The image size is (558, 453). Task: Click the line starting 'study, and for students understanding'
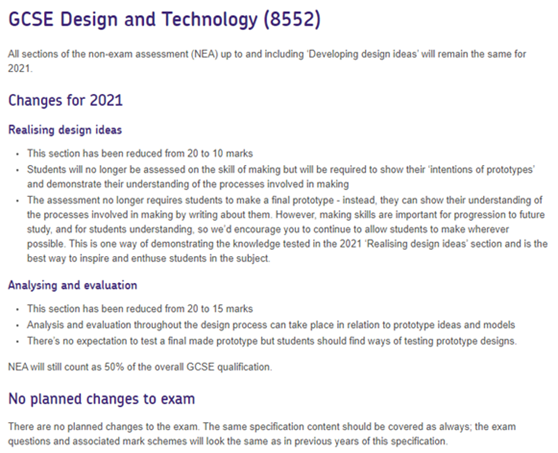click(x=268, y=229)
